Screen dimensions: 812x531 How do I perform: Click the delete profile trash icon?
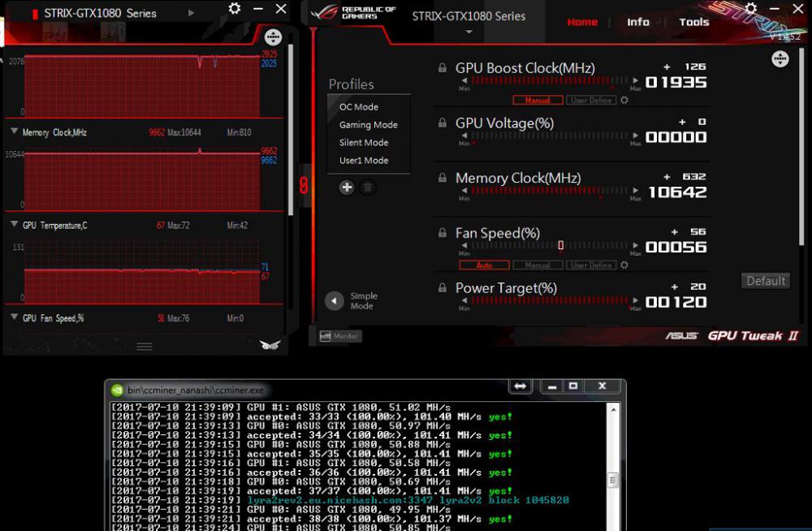coord(368,188)
